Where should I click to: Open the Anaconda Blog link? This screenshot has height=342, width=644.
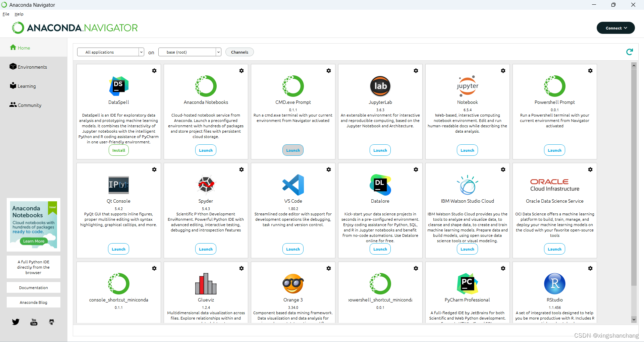click(34, 302)
